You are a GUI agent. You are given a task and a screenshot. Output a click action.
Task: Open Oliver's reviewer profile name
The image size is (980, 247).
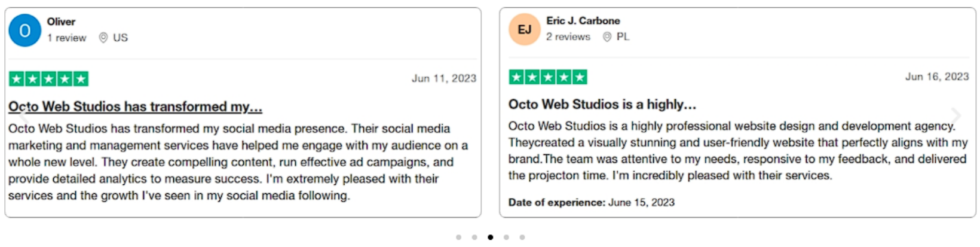coord(61,22)
